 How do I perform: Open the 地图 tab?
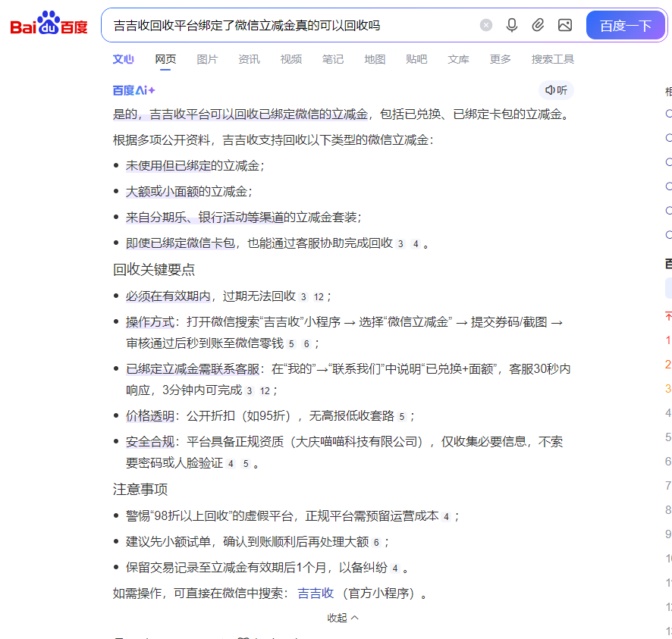tap(374, 58)
